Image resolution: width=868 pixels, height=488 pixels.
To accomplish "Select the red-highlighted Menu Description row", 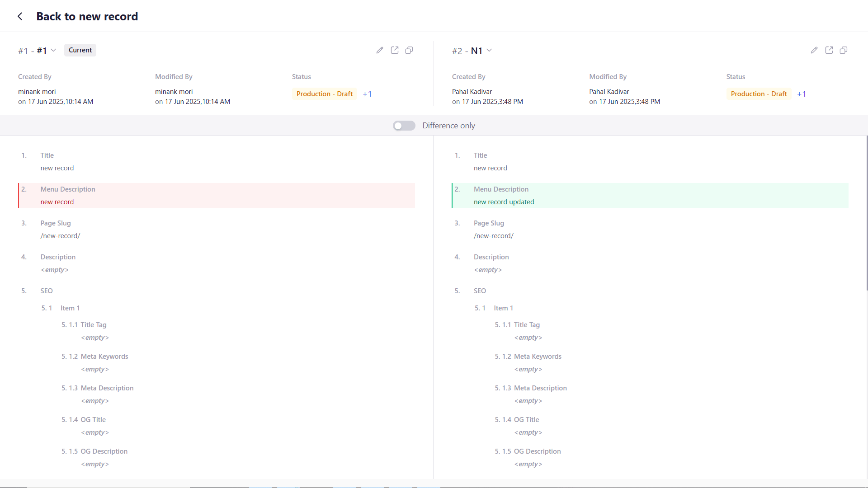I will point(217,195).
